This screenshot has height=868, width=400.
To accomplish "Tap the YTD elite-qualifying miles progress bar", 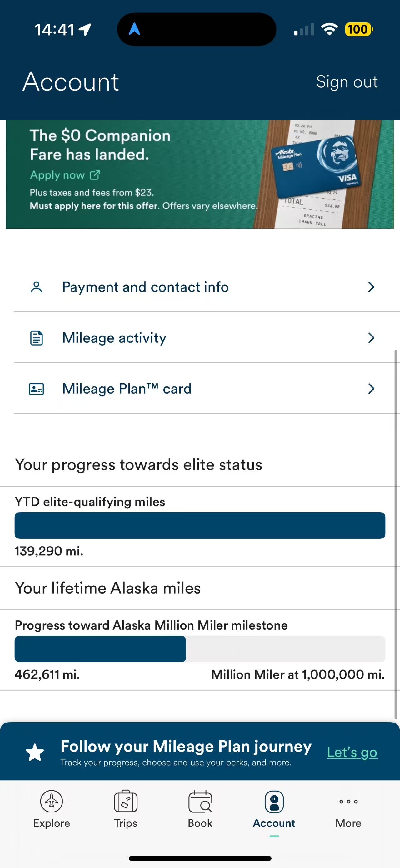I will click(x=200, y=526).
